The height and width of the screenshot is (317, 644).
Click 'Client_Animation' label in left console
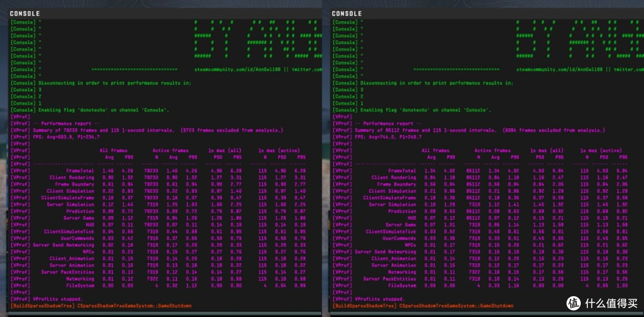[x=72, y=258]
